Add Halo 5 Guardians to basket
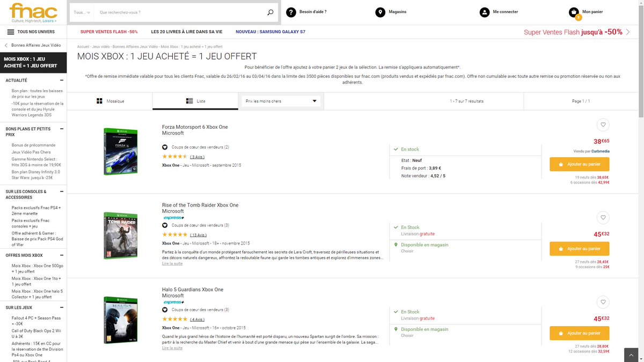Image resolution: width=644 pixels, height=362 pixels. tap(579, 333)
